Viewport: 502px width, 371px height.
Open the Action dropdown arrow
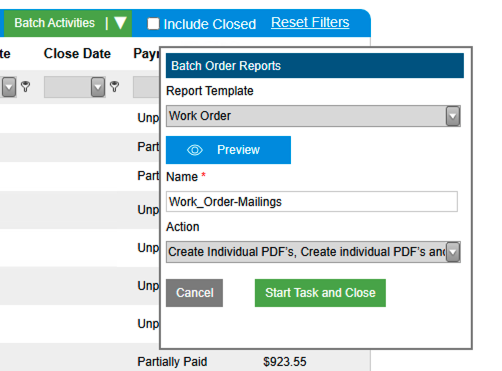tap(453, 252)
